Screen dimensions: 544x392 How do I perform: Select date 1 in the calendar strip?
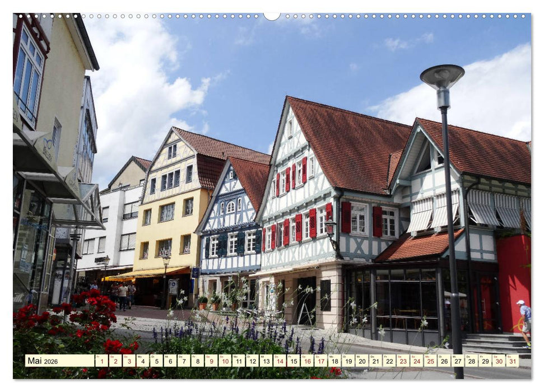pyautogui.click(x=101, y=361)
